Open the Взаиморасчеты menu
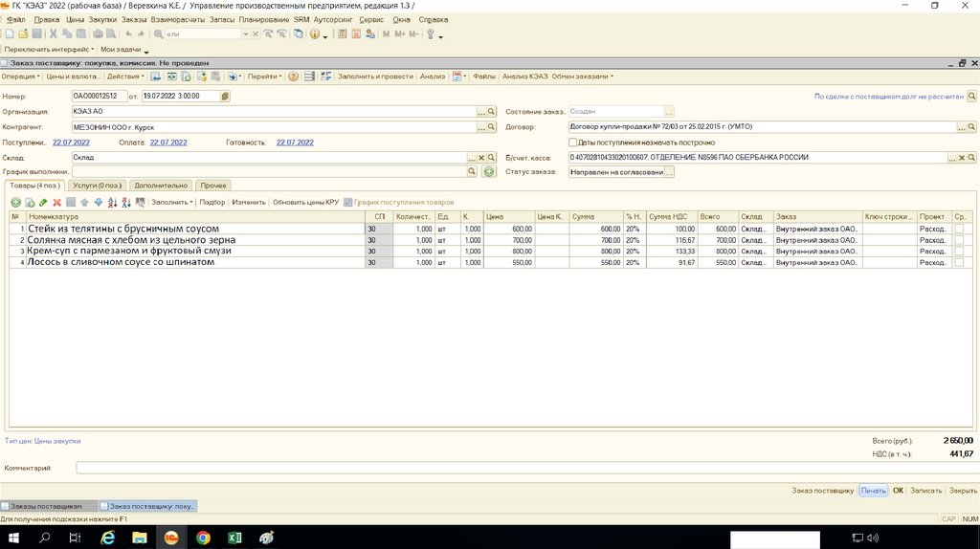Image resolution: width=980 pixels, height=549 pixels. [x=179, y=19]
